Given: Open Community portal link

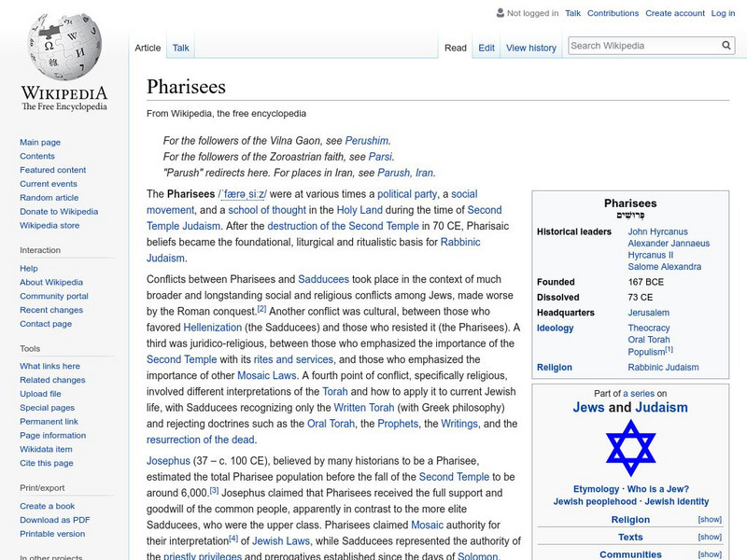Looking at the screenshot, I should point(54,296).
